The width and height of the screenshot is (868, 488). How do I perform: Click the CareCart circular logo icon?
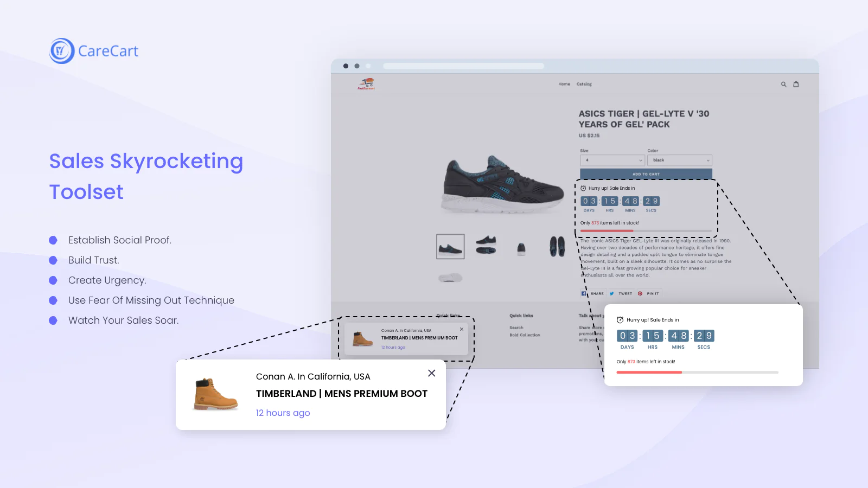click(62, 51)
